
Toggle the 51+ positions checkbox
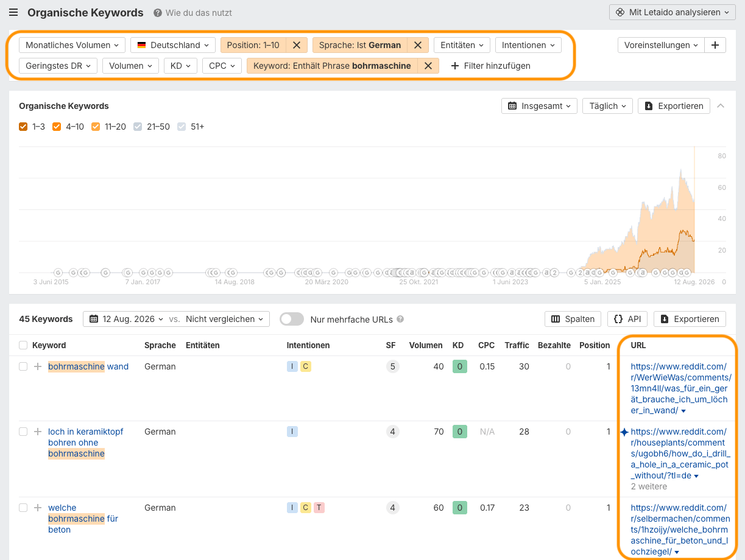pos(182,127)
